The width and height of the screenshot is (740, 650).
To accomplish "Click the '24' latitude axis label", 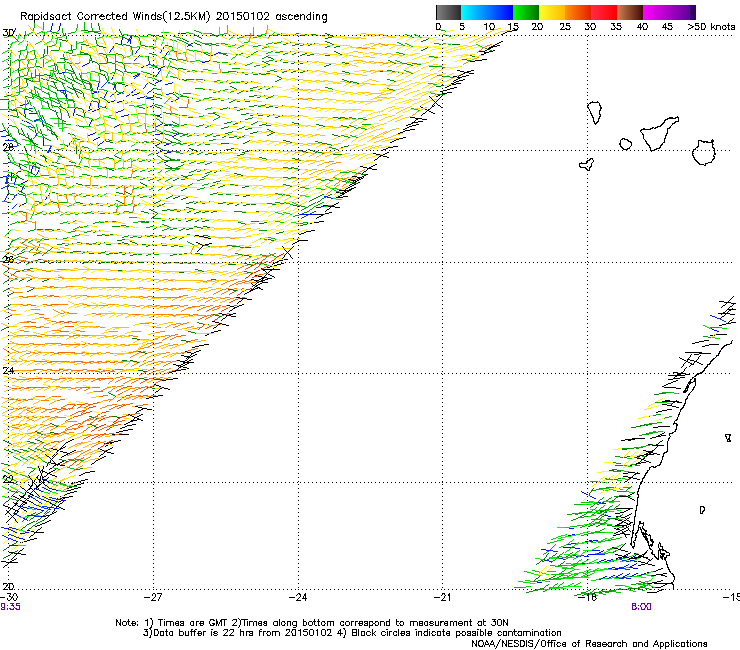I will click(x=8, y=371).
